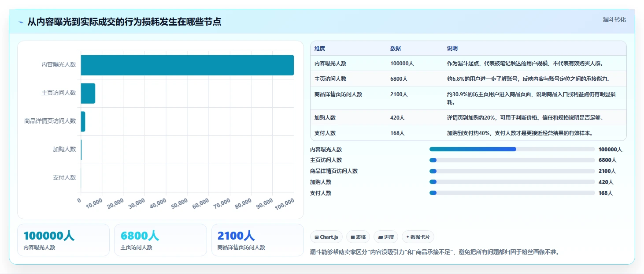Click the 主页访问人数 cell in the table
Screen dimensions: 644x274
coord(330,79)
